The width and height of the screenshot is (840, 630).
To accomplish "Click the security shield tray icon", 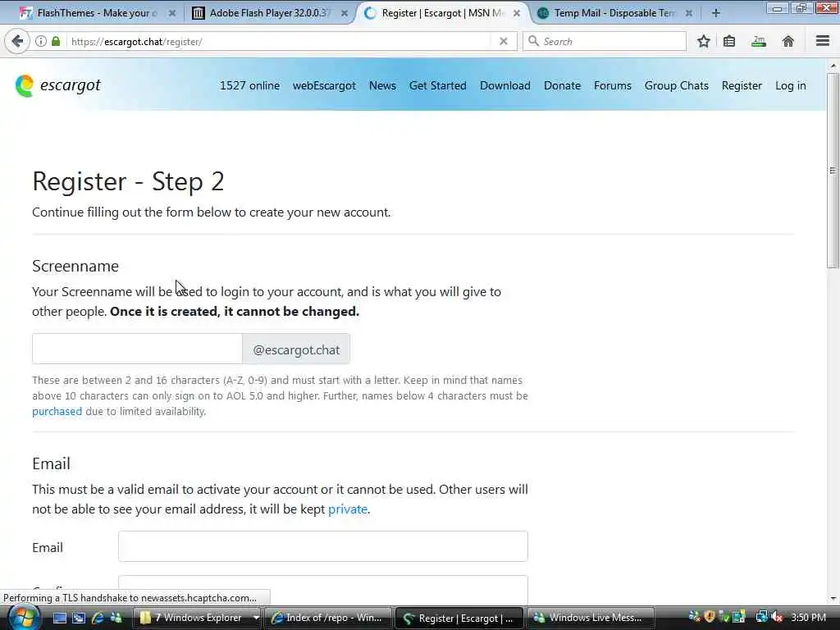I will click(x=710, y=617).
